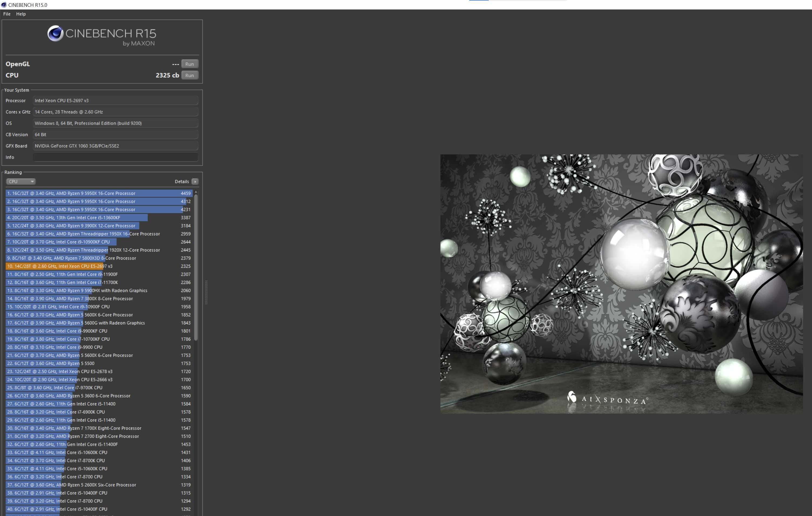The height and width of the screenshot is (516, 812).
Task: Select the Core i7-8700K ranking row
Action: [99, 460]
